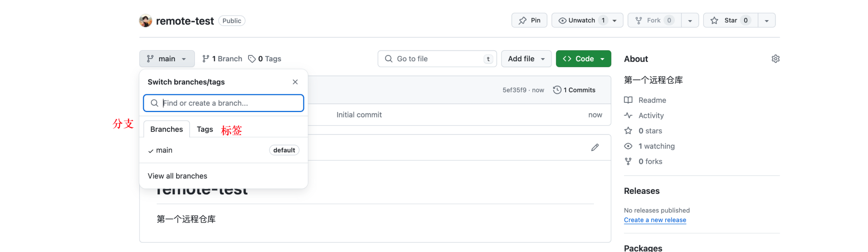The image size is (868, 252).
Task: Click the Fork button
Action: click(x=654, y=21)
